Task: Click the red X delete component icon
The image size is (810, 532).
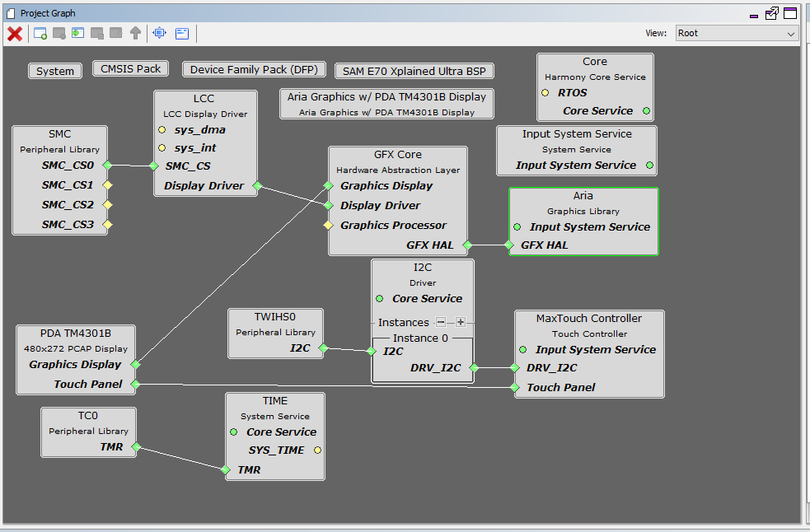Action: [15, 34]
